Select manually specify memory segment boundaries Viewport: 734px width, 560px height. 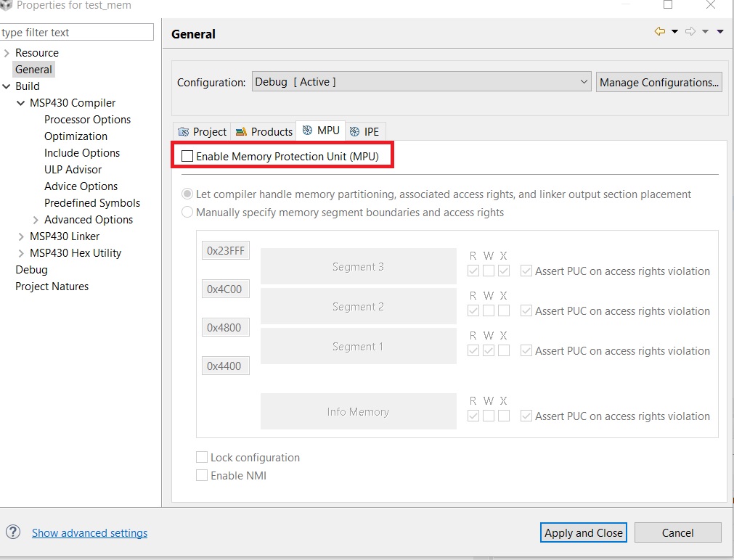tap(188, 213)
